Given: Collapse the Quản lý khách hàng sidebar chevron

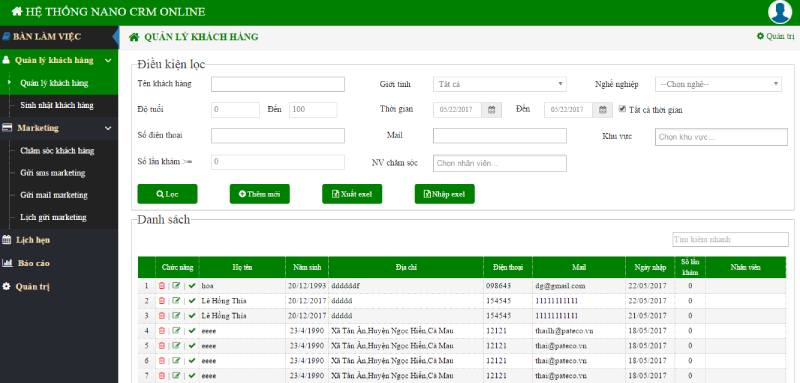Looking at the screenshot, I should 108,61.
